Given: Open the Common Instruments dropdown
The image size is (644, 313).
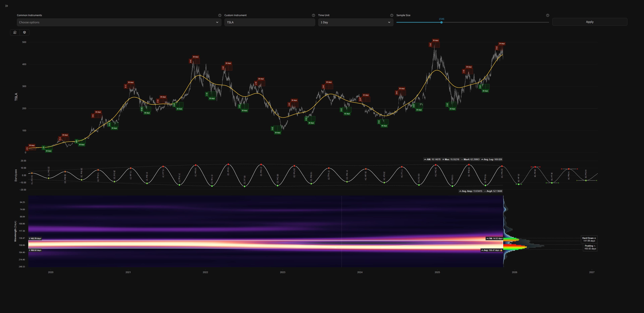Looking at the screenshot, I should [217, 22].
